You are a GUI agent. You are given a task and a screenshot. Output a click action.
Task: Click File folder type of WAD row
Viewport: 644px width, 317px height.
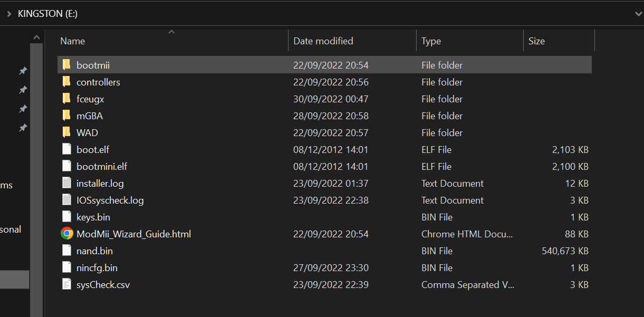442,133
